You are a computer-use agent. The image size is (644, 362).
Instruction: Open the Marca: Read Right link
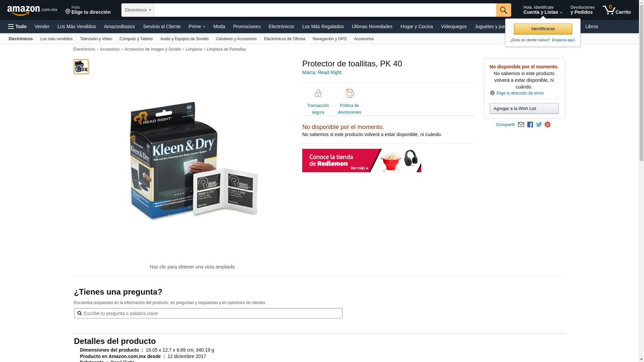pos(322,72)
